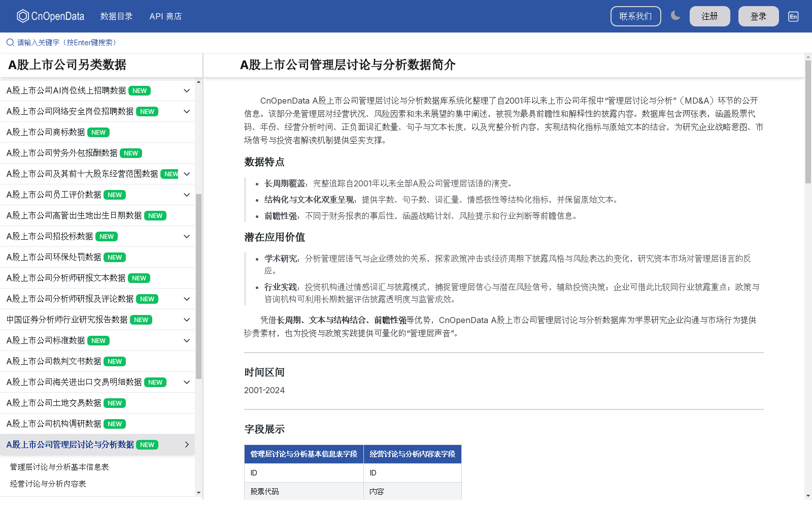The width and height of the screenshot is (812, 508).
Task: Expand 中国证券分析师行业研究报告数据 chevron
Action: click(x=187, y=320)
